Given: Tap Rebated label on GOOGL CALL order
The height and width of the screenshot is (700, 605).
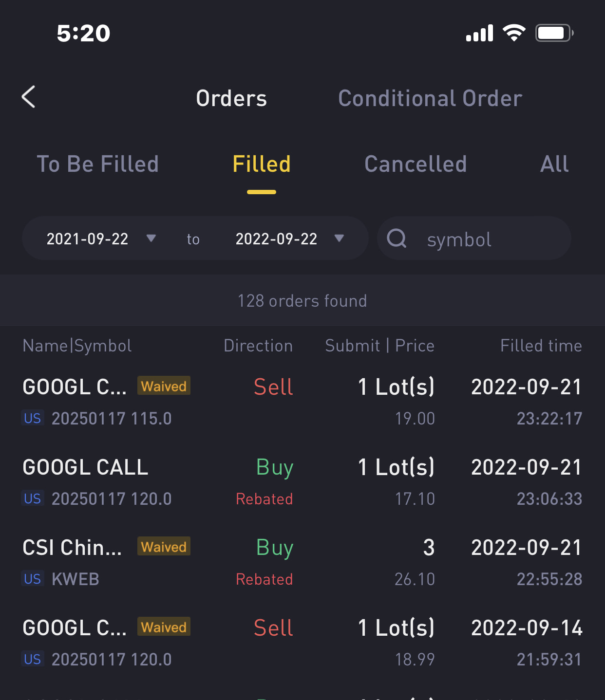Looking at the screenshot, I should (x=264, y=499).
